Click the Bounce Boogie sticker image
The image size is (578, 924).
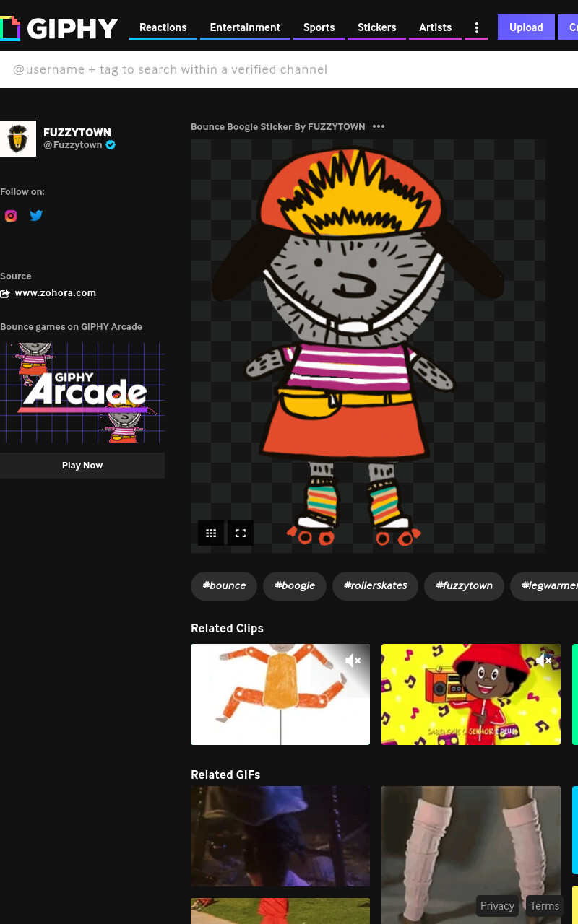tap(368, 346)
